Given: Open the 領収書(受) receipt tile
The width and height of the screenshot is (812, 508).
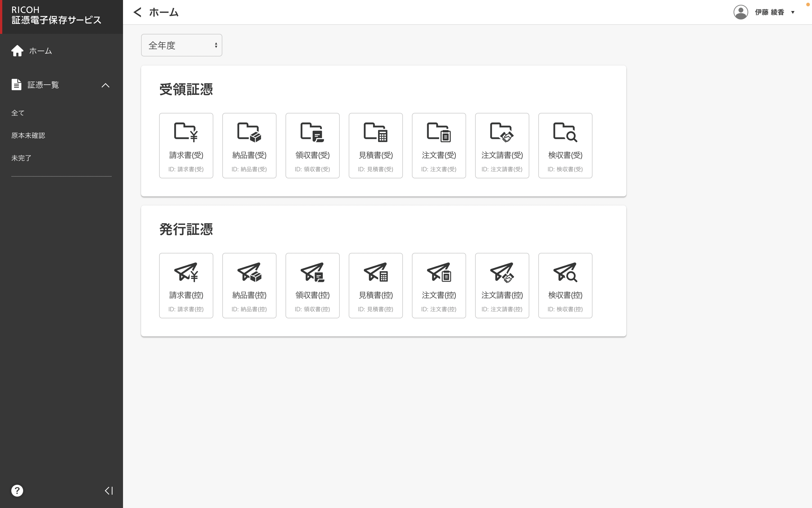Looking at the screenshot, I should (312, 145).
